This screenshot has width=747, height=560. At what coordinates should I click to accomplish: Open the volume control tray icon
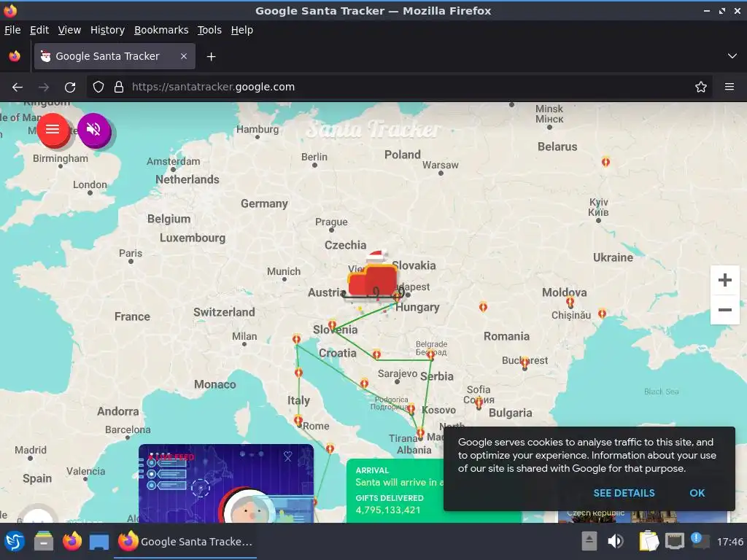(616, 541)
